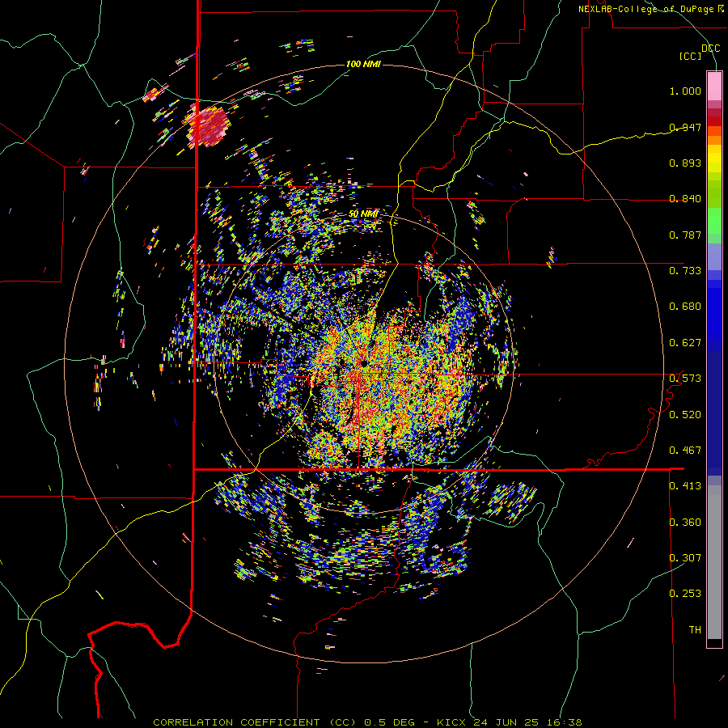The image size is (728, 728).
Task: Select the 0.680 scale value
Action: tap(685, 307)
